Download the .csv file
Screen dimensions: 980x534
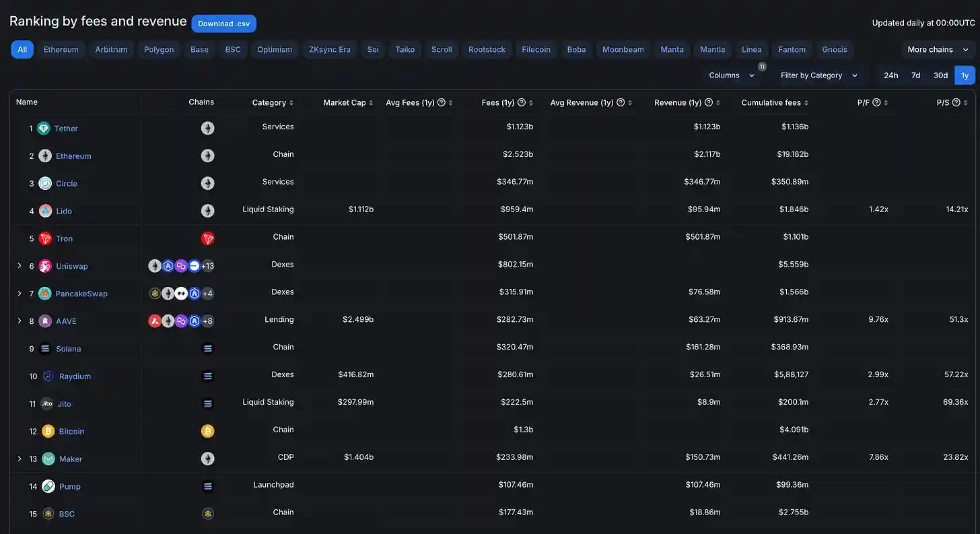(x=223, y=24)
